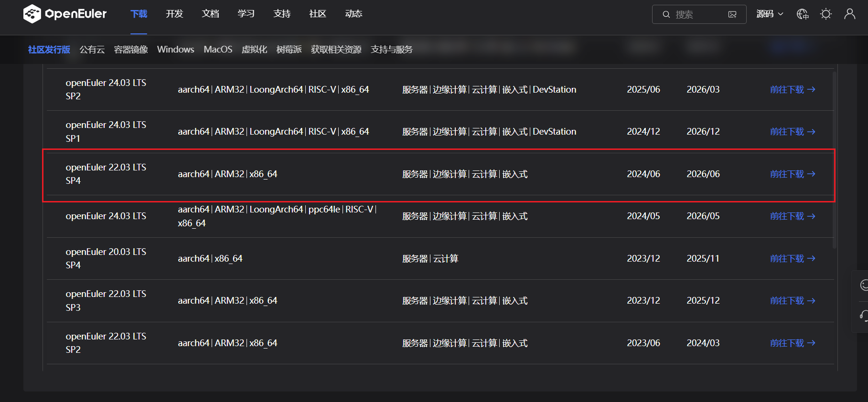Screen dimensions: 868x402
Task: Go to download for 20.03 LTS SP4
Action: coord(793,259)
